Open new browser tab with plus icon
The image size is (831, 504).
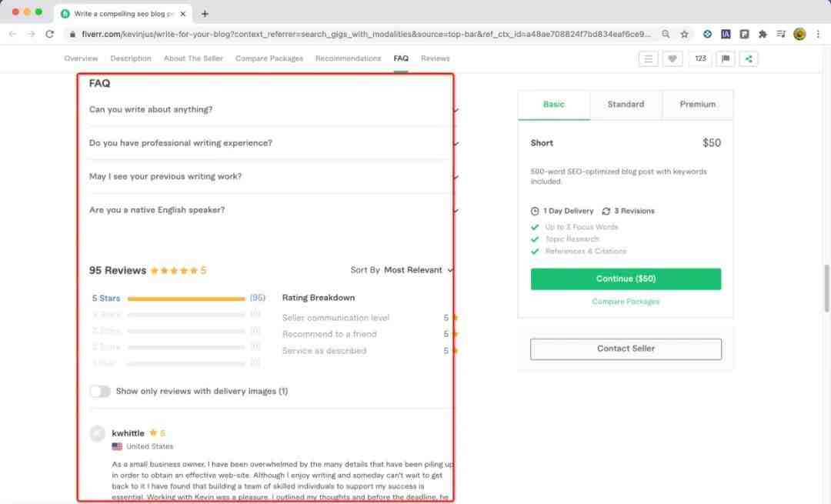pyautogui.click(x=205, y=13)
